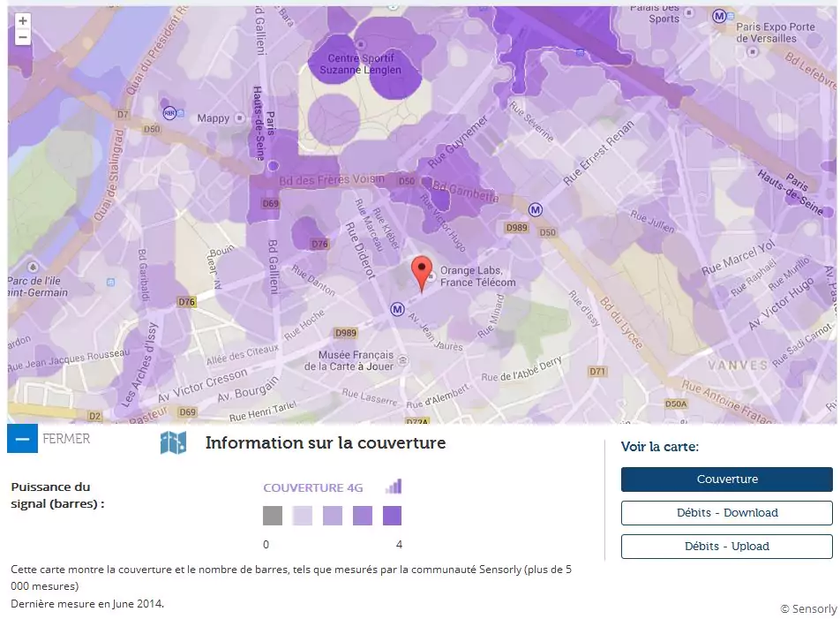
Task: Click the gray zero-bars legend swatch
Action: [273, 516]
